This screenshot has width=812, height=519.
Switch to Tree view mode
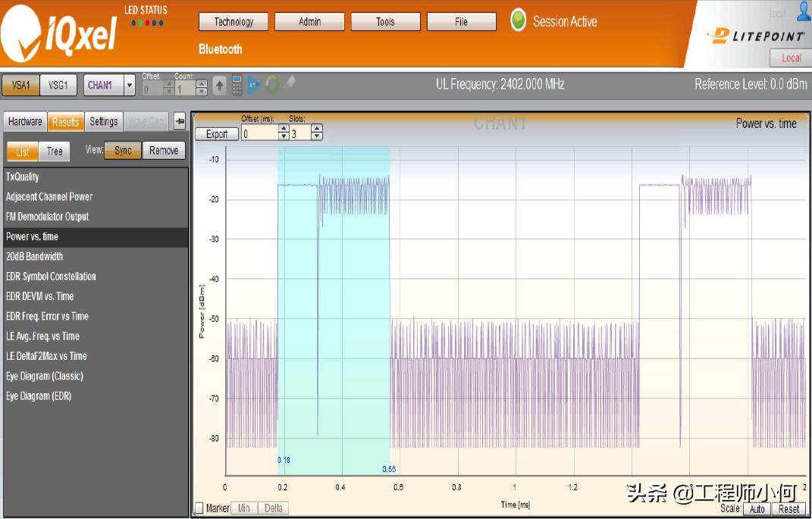[55, 151]
